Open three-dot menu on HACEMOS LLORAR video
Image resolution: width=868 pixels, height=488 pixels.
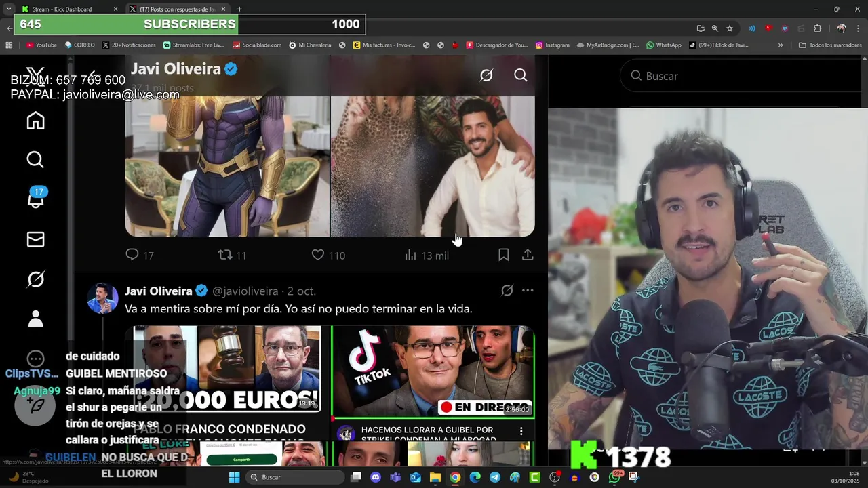[521, 431]
